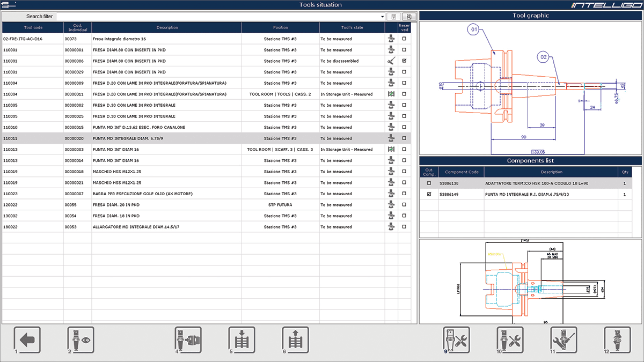644x362 pixels.
Task: Click the search magnifier button beside filter
Action: (x=409, y=17)
